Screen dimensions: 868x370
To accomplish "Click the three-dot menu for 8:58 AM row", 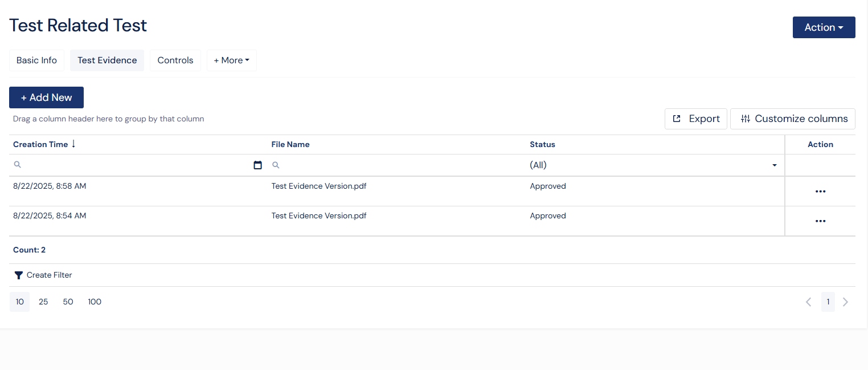I will coord(820,192).
